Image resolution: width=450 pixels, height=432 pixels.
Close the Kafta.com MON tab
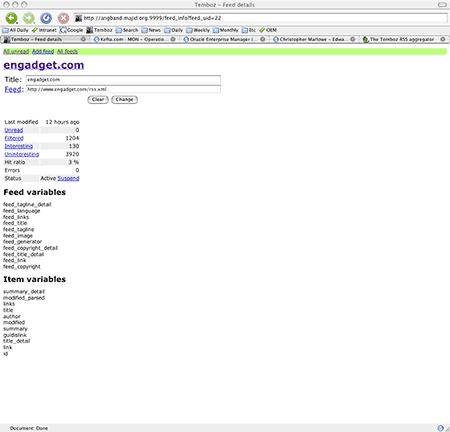coord(173,39)
